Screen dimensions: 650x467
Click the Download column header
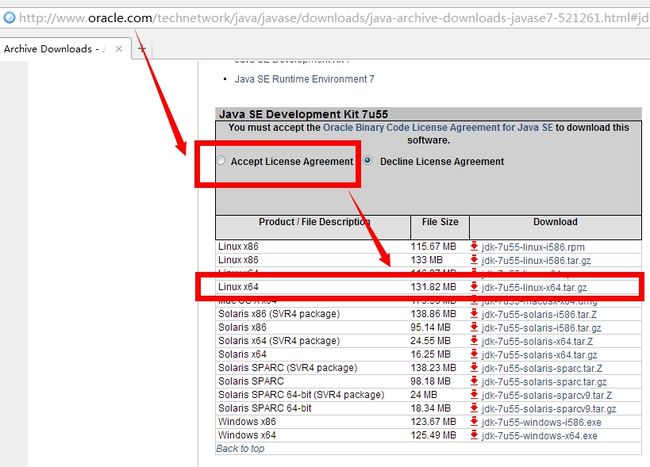click(555, 222)
